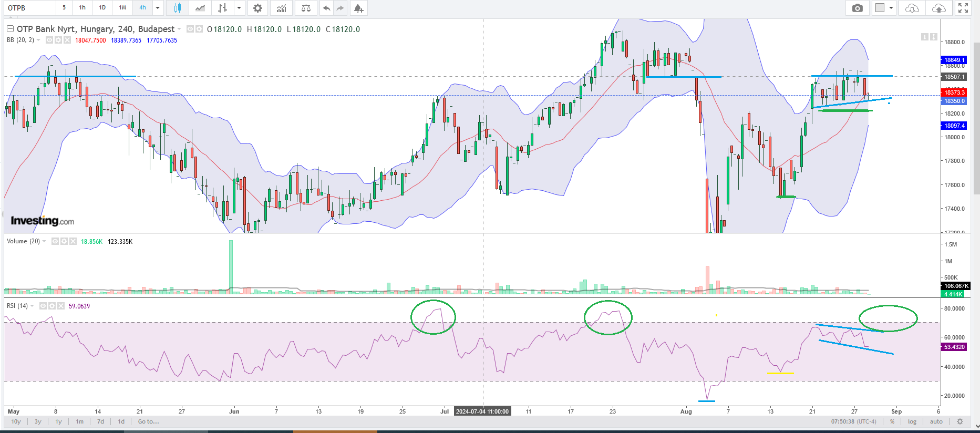
Task: Click the layout color square
Action: tap(880, 8)
